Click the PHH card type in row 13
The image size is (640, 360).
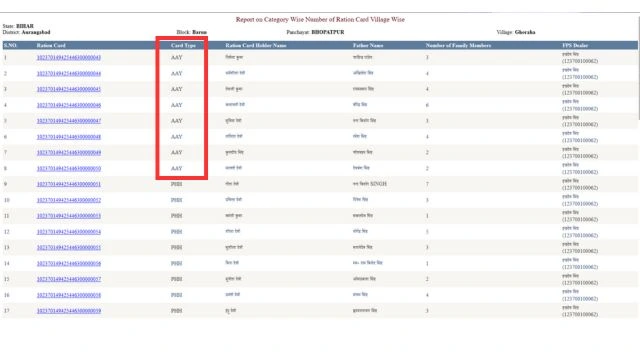click(x=176, y=247)
